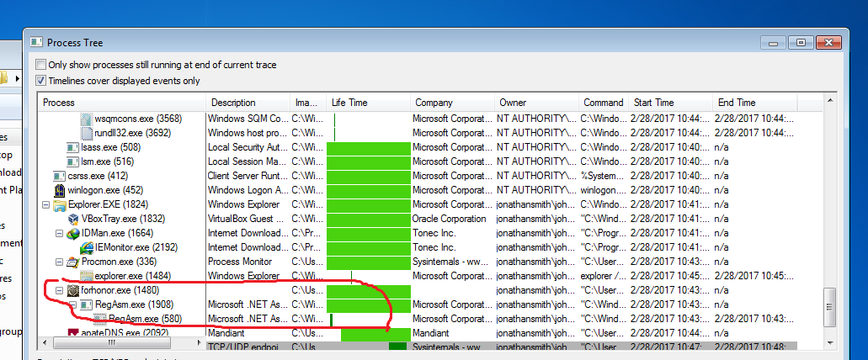Click the apateDNS.exe icon

(x=72, y=333)
